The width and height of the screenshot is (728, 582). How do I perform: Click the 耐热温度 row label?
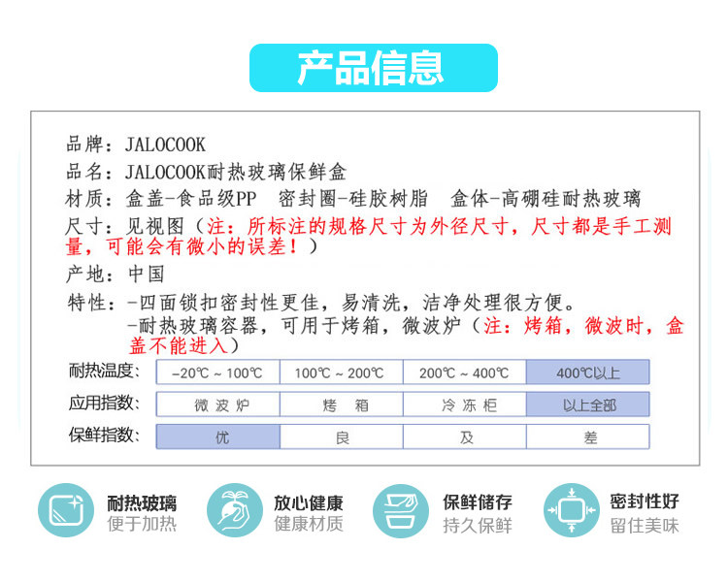tap(104, 371)
